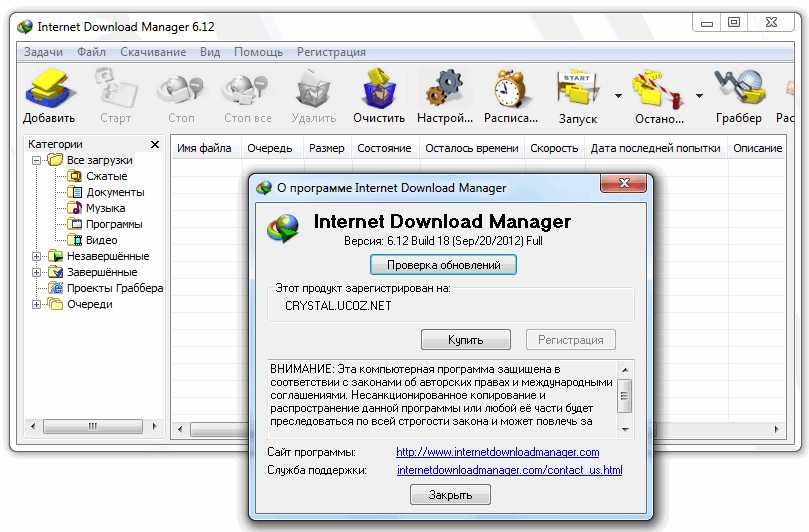This screenshot has width=809, height=532.
Task: Open the Регистрация menu
Action: 331,52
